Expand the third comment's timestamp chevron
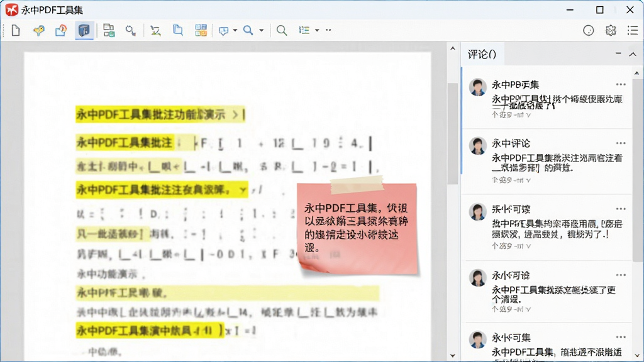This screenshot has height=362, width=644. point(528,246)
